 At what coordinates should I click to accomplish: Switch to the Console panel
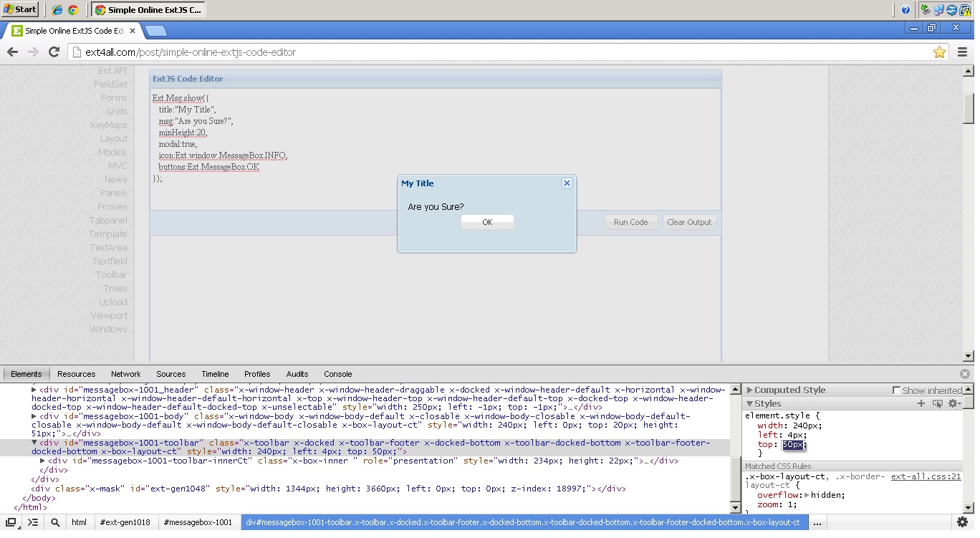point(338,374)
